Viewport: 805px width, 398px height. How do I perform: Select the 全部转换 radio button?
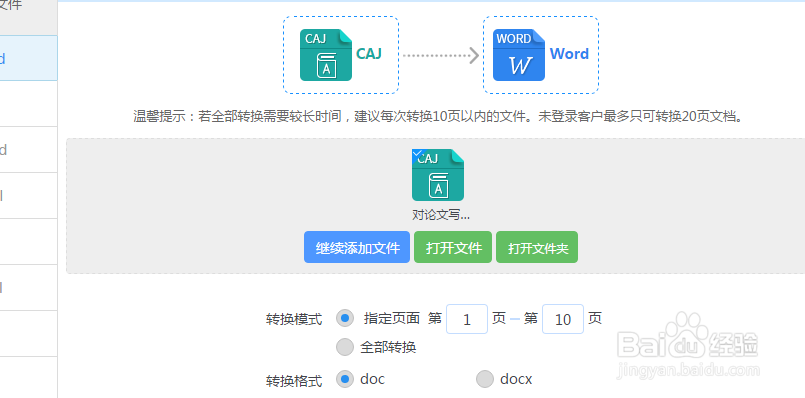(345, 347)
